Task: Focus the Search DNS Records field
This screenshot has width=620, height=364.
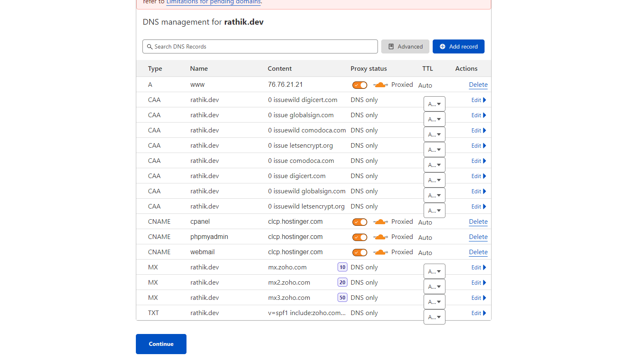Action: 263,46
